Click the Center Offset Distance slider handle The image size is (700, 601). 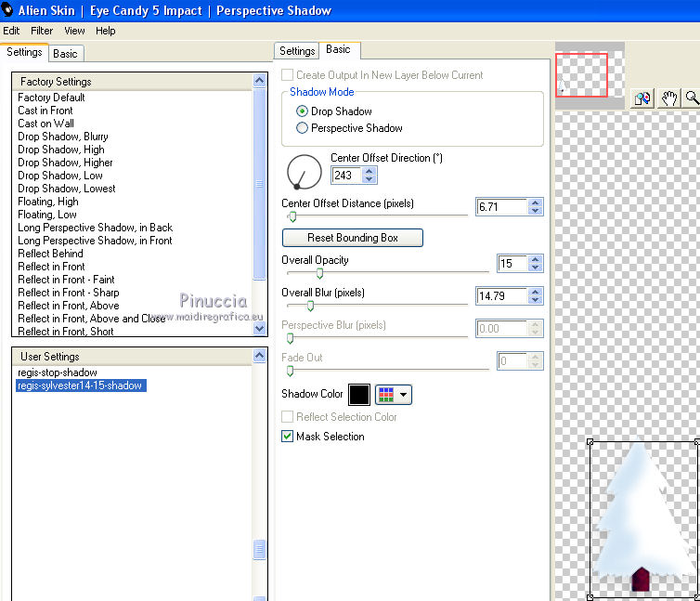(x=292, y=216)
